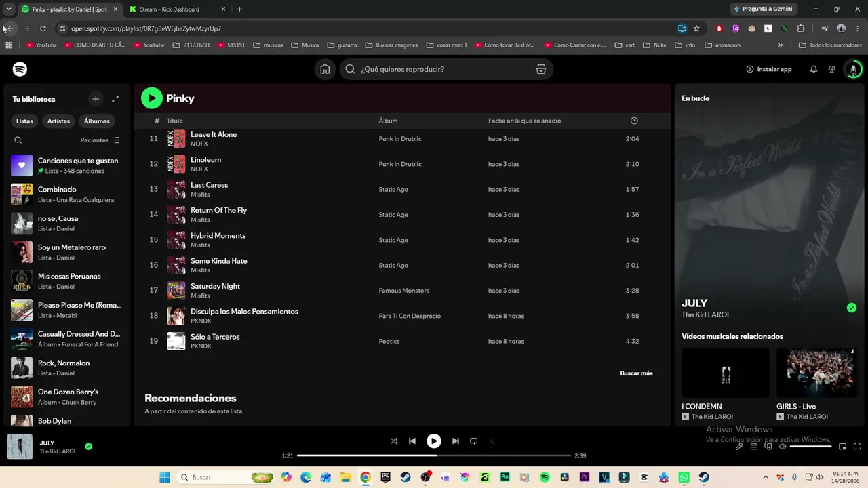Bookmark this page with the star icon

click(696, 28)
